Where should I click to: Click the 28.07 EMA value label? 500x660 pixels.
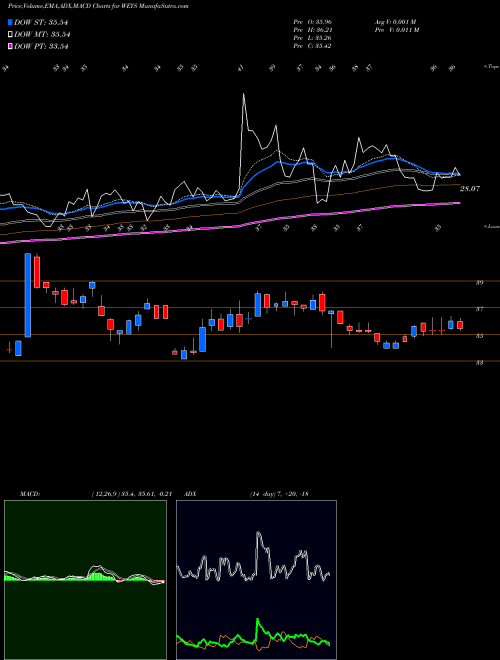click(470, 189)
